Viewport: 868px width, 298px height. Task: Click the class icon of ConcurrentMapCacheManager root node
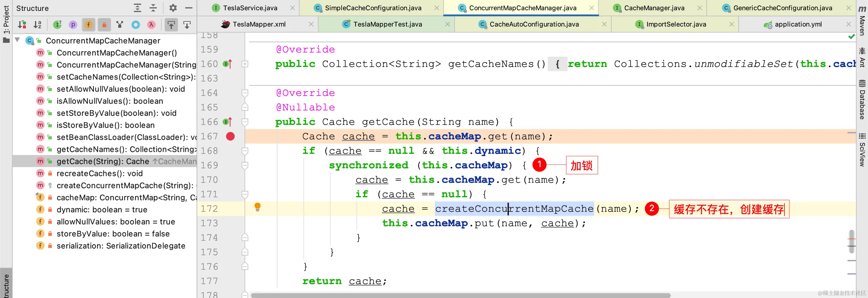point(30,41)
